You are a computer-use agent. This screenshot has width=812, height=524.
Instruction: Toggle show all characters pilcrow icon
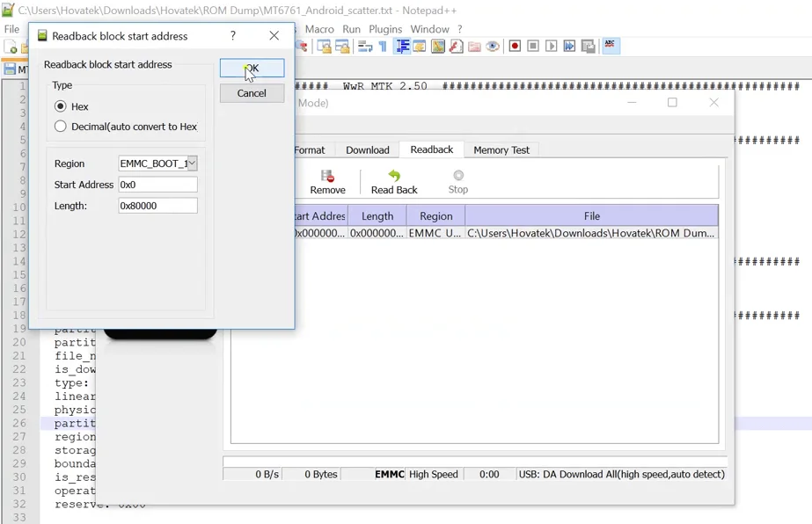coord(383,47)
